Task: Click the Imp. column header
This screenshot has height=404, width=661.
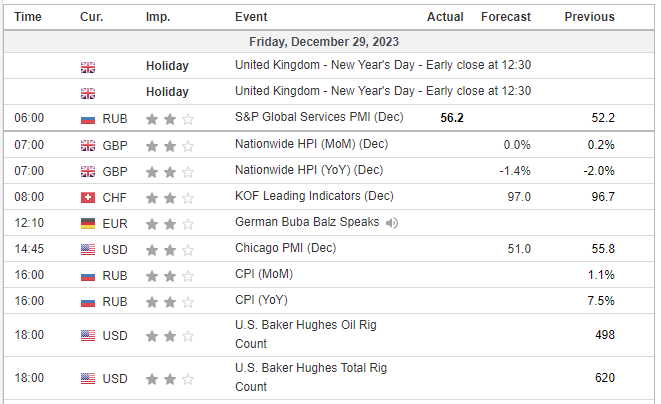Action: (x=157, y=17)
